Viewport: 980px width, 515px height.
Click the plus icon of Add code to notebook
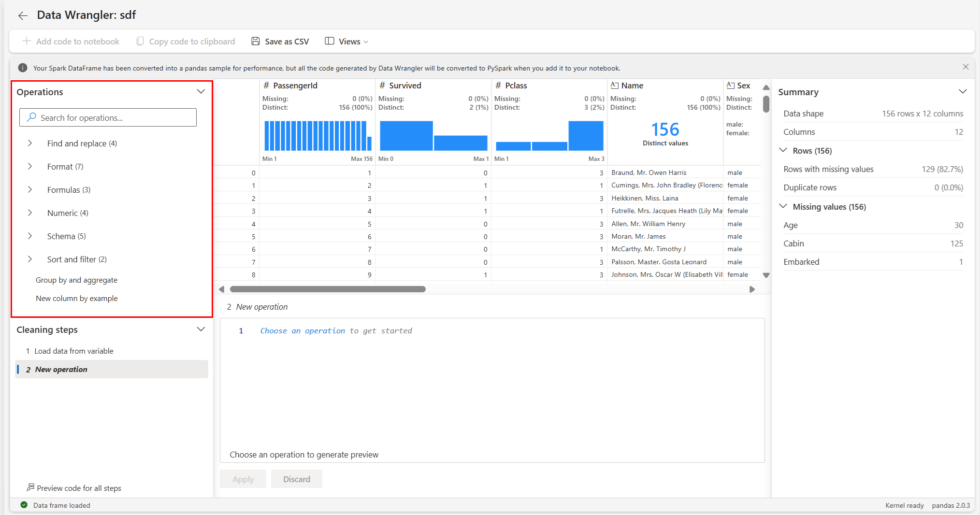(27, 41)
